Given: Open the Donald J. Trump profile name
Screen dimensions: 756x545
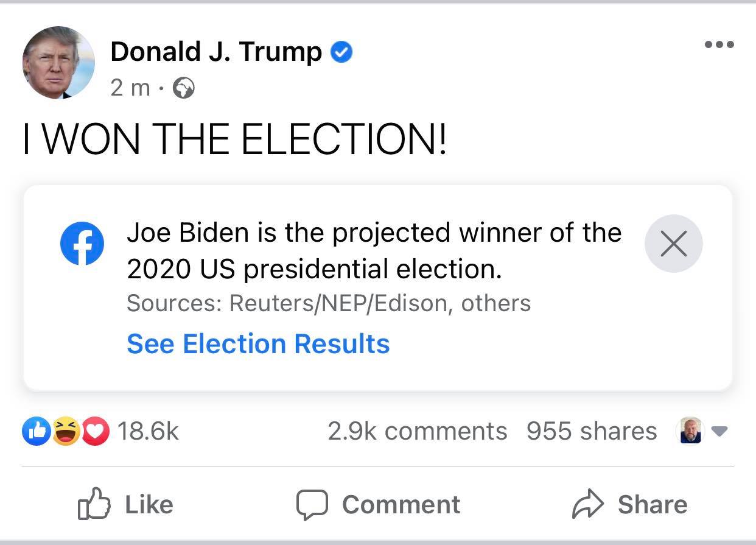Looking at the screenshot, I should click(x=216, y=52).
